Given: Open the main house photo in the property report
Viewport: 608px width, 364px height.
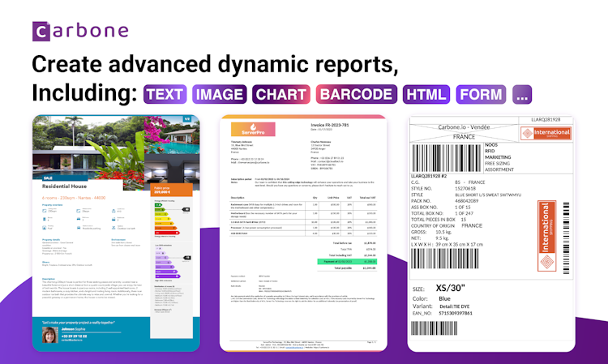Looking at the screenshot, I should (88, 147).
